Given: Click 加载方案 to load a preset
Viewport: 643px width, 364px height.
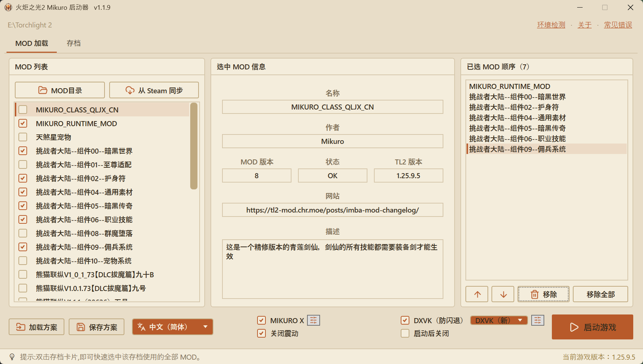Looking at the screenshot, I should (37, 327).
